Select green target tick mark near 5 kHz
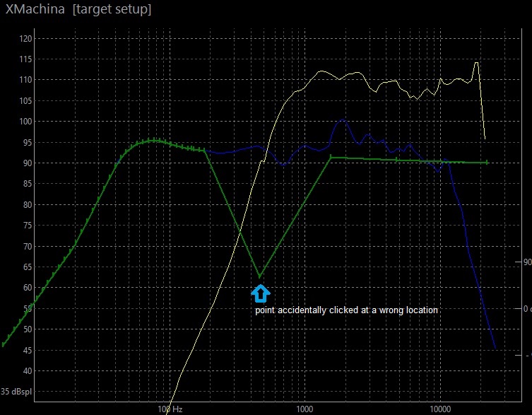The height and width of the screenshot is (415, 532). pyautogui.click(x=396, y=159)
